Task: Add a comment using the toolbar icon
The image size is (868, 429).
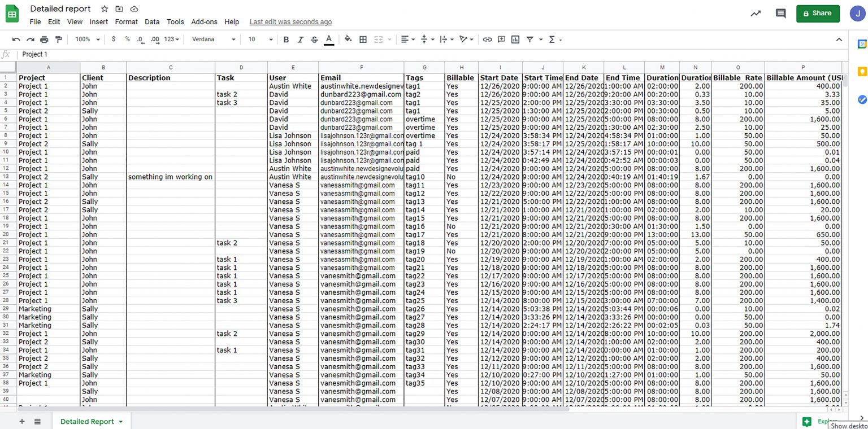Action: (x=501, y=40)
